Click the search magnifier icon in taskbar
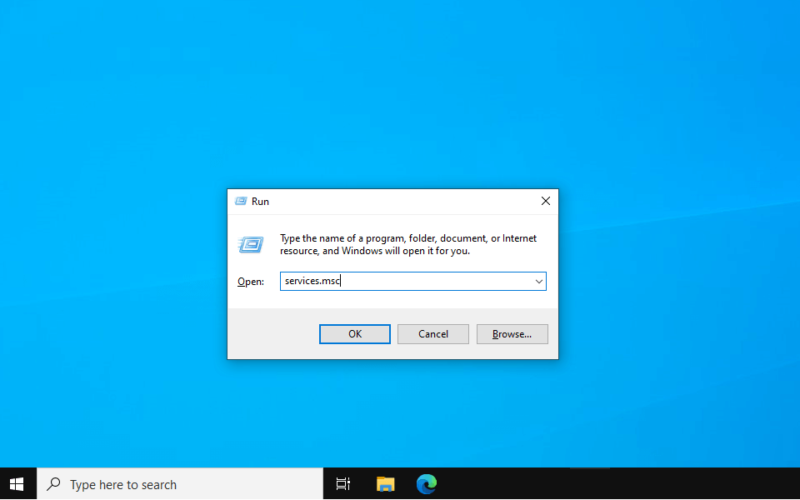The width and height of the screenshot is (800, 500). (x=53, y=484)
